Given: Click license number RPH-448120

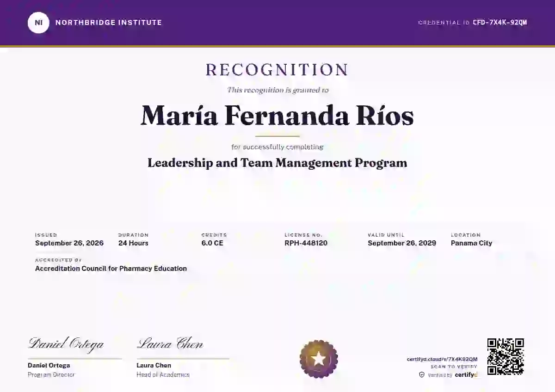Looking at the screenshot, I should pos(306,243).
